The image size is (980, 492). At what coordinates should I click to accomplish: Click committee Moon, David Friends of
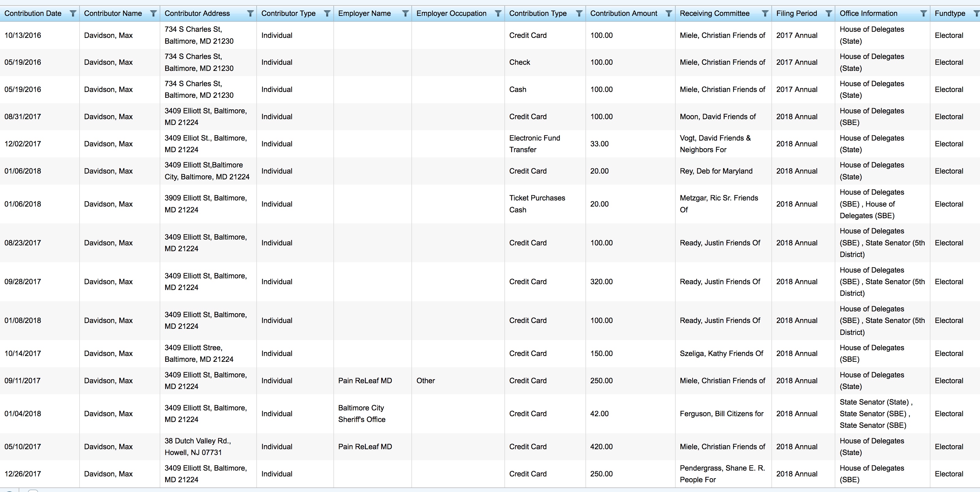[x=718, y=117]
